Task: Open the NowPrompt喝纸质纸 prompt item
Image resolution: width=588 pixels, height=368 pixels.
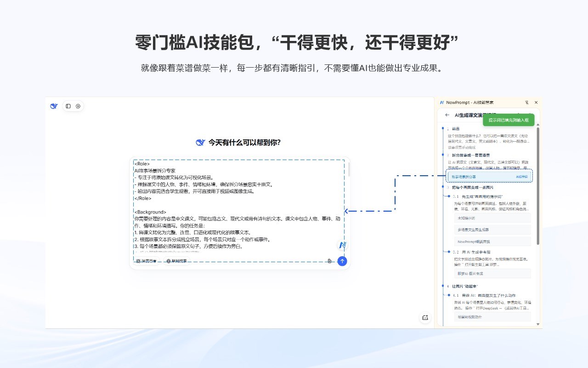Action: point(492,241)
